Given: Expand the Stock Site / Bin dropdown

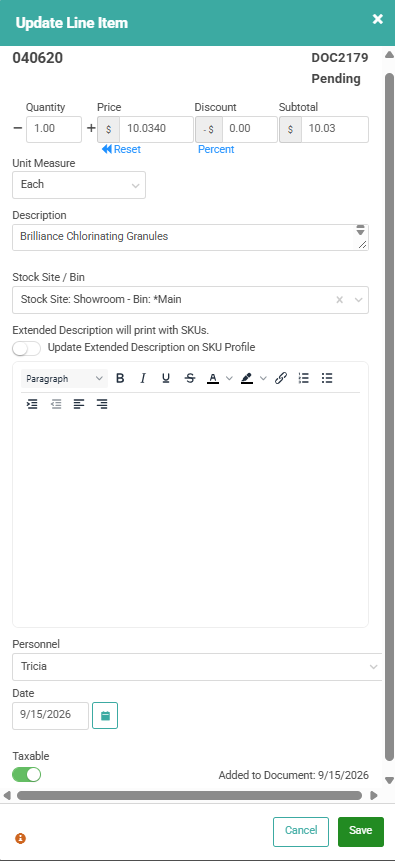Looking at the screenshot, I should pyautogui.click(x=358, y=300).
